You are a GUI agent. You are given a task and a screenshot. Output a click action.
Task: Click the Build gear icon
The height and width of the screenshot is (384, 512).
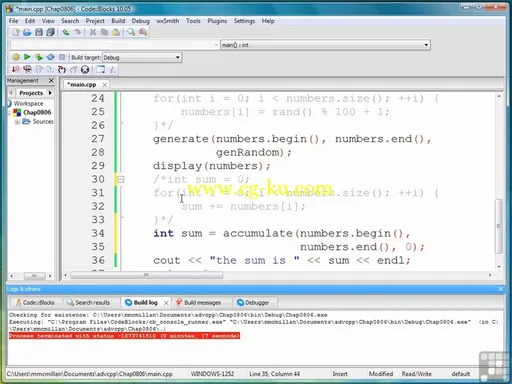16,57
